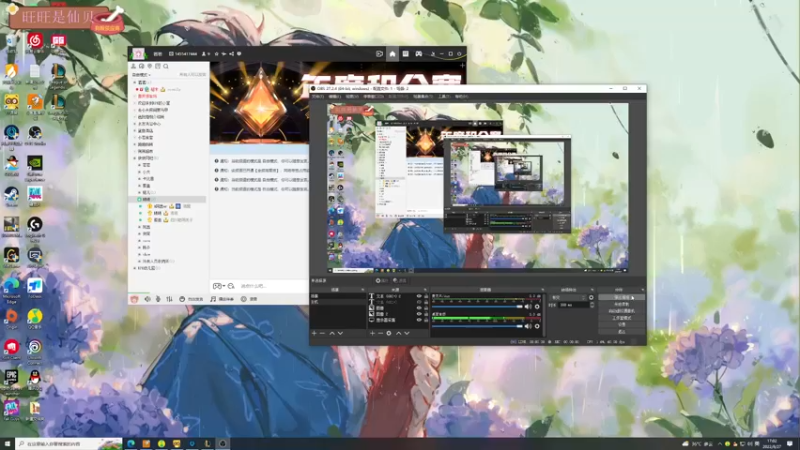The image size is (800, 450).
Task: Click OBS icon on Windows taskbar
Action: (x=223, y=444)
